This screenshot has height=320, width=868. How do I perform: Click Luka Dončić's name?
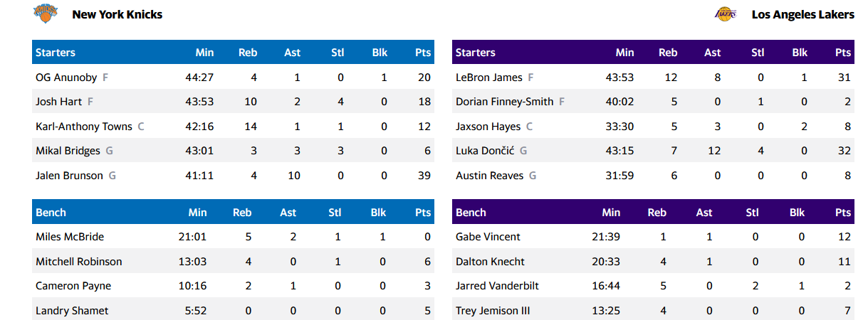[x=484, y=151]
